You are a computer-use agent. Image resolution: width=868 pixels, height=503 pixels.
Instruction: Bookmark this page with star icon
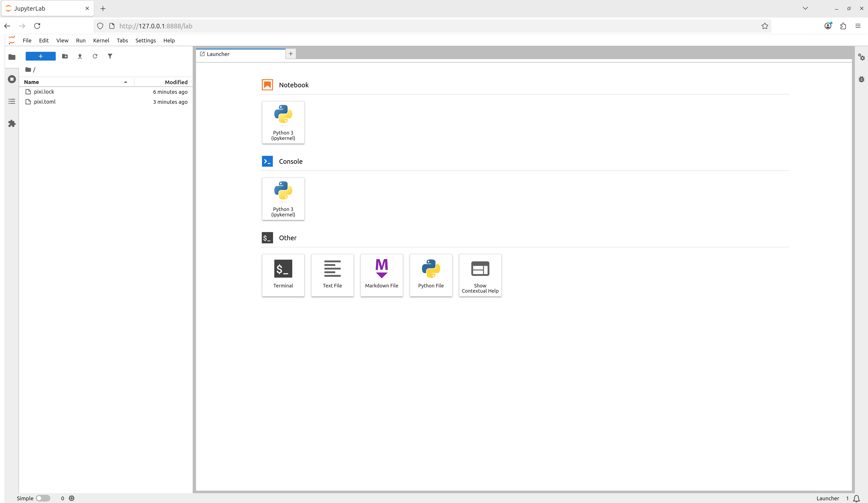point(765,26)
